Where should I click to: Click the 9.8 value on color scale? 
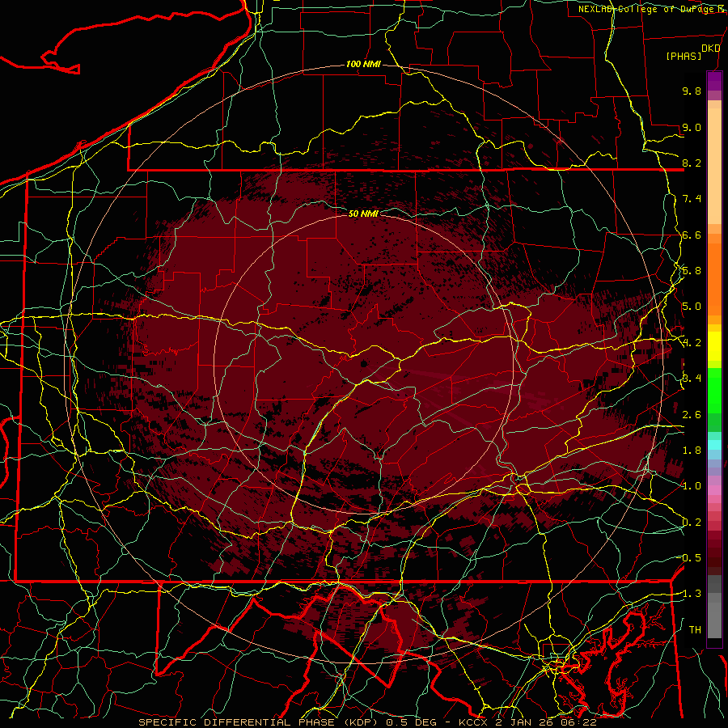pyautogui.click(x=692, y=91)
